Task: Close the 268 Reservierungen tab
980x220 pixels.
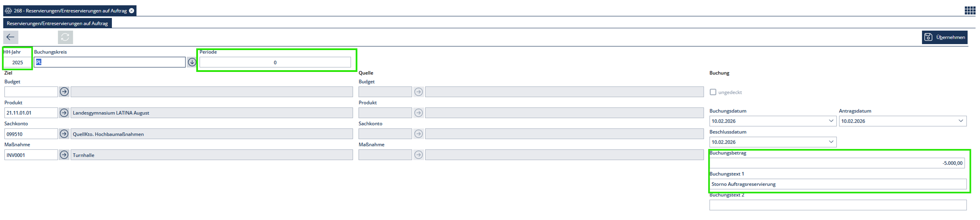Action: (x=132, y=11)
